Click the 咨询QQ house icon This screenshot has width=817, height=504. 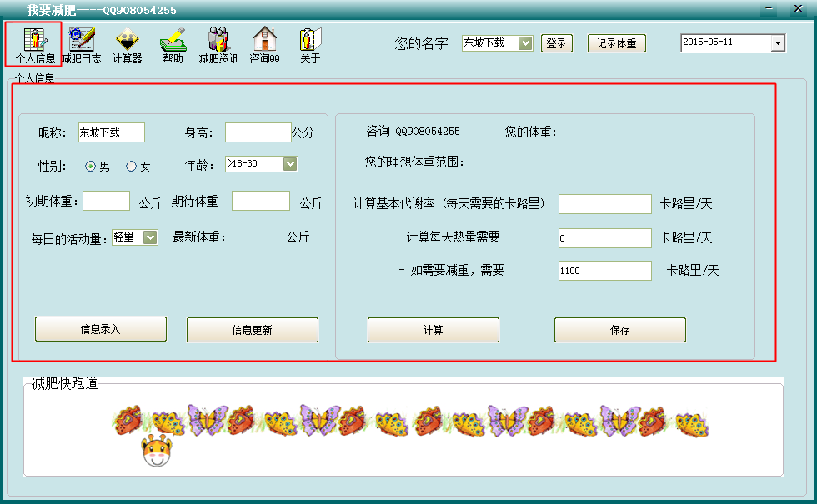[265, 45]
